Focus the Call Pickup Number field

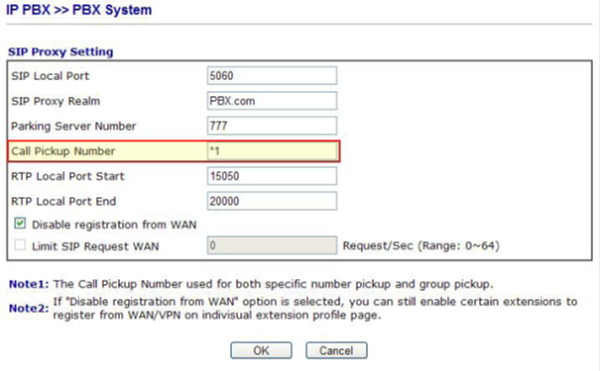click(272, 151)
